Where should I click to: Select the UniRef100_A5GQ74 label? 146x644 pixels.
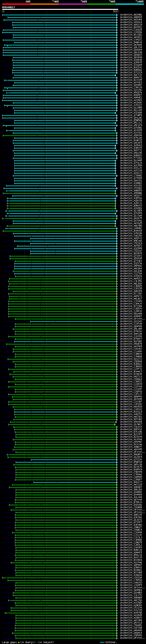[131, 93]
